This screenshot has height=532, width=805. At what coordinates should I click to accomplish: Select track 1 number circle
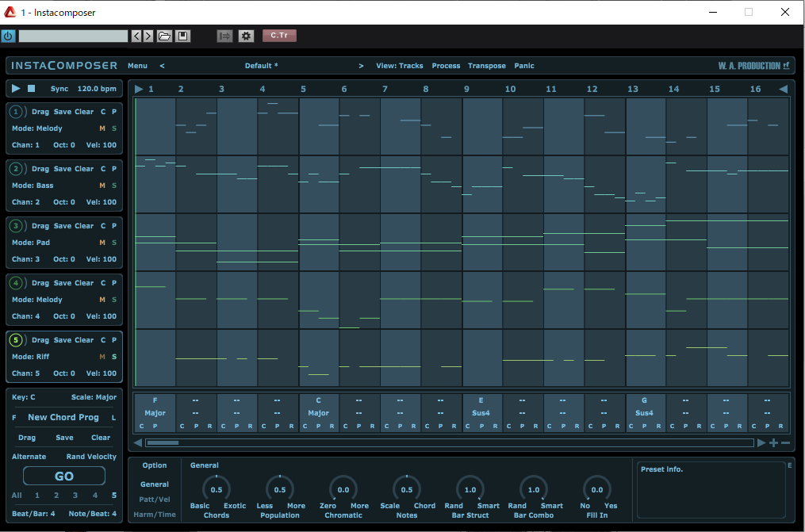point(16,111)
